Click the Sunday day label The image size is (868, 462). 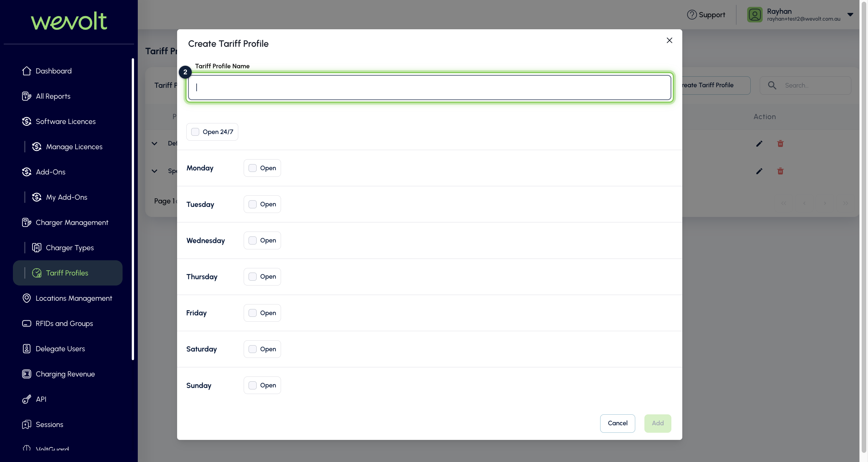(199, 385)
